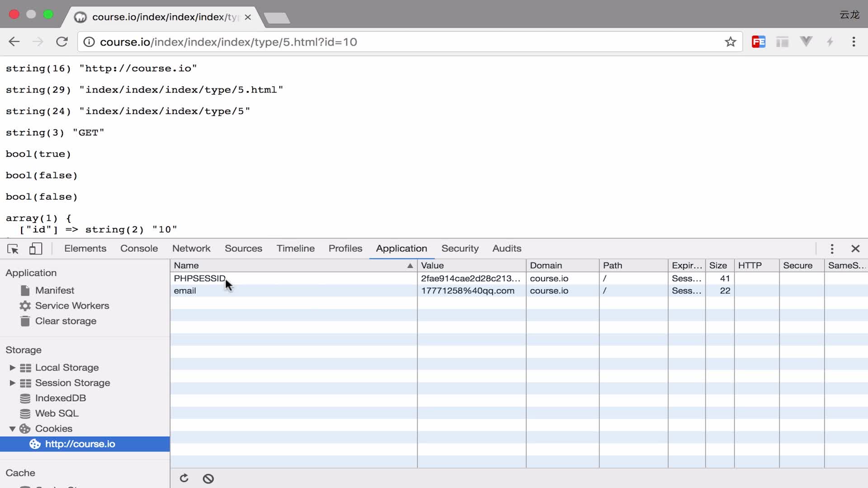
Task: Open the Clear storage item
Action: [x=66, y=321]
